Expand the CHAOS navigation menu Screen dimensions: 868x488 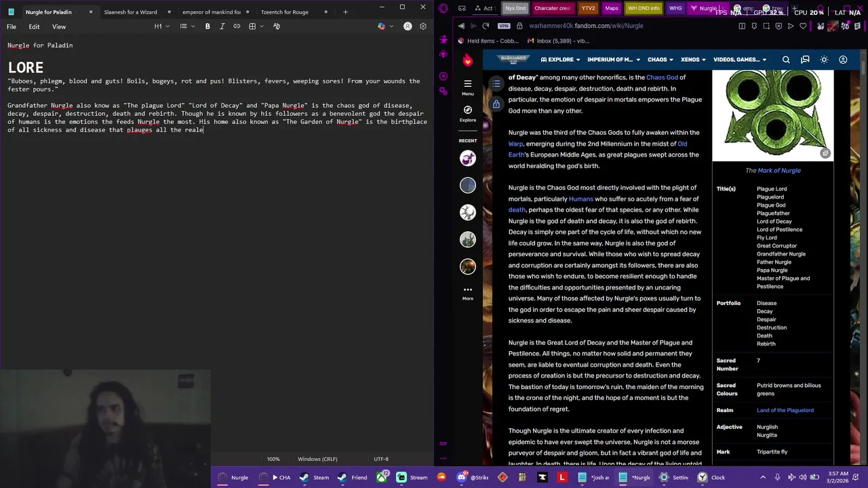tap(660, 60)
